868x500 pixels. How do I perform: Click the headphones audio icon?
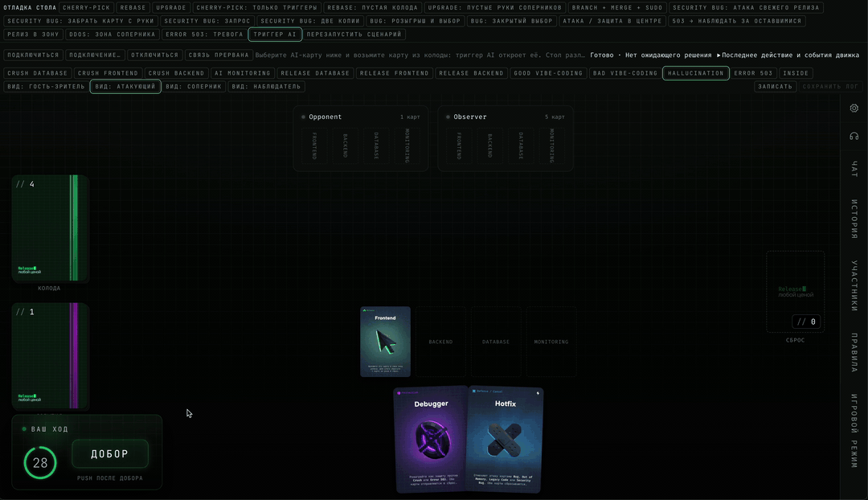(854, 136)
